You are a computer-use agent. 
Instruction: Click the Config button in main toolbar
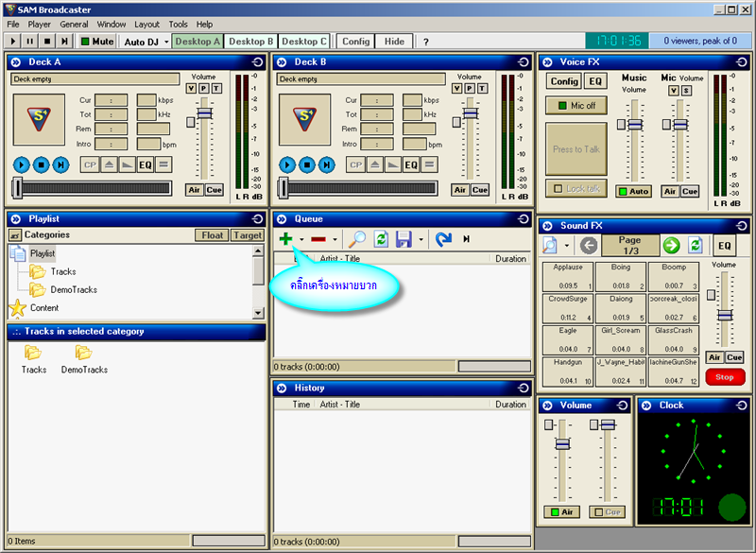356,42
